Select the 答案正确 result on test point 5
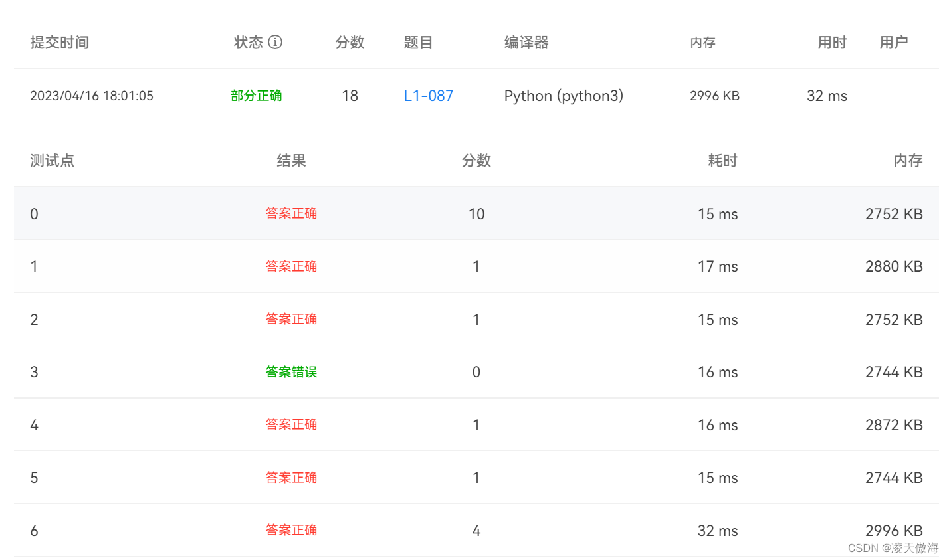This screenshot has width=949, height=560. pos(291,477)
